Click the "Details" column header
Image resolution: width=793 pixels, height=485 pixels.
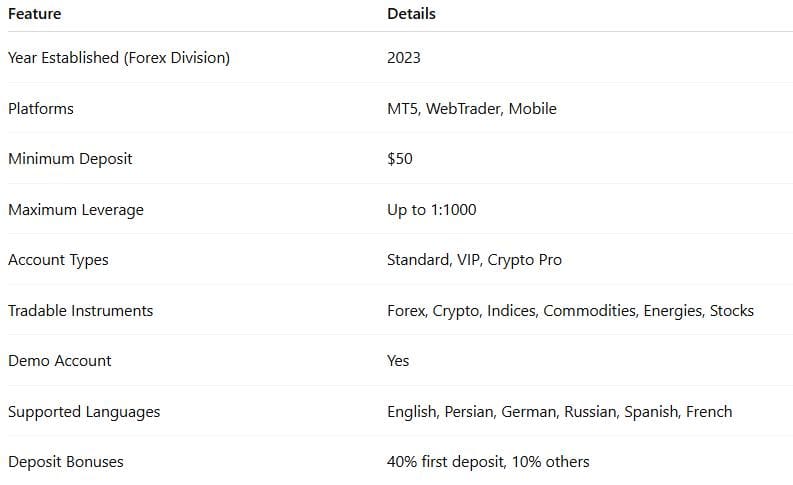tap(411, 14)
